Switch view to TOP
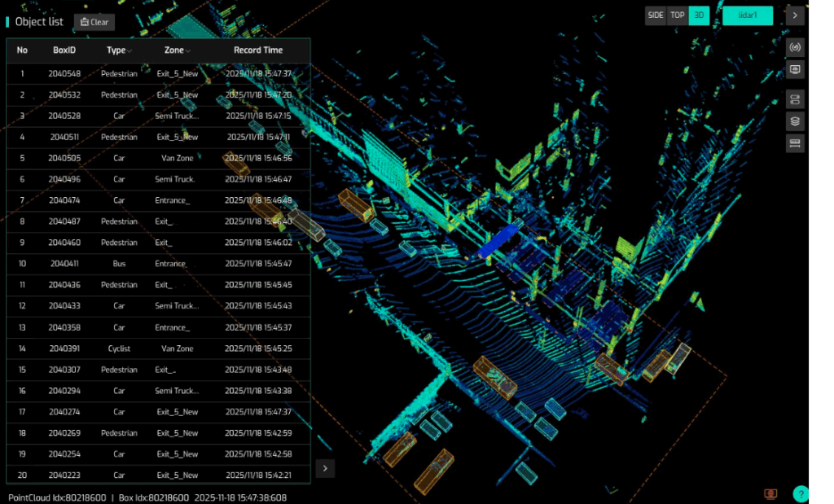This screenshot has height=504, width=834. [678, 15]
